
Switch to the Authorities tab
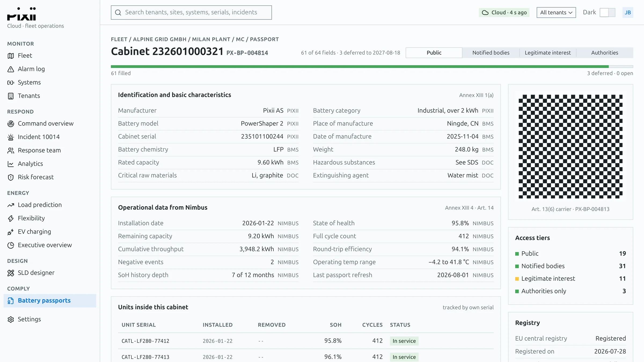(x=605, y=53)
